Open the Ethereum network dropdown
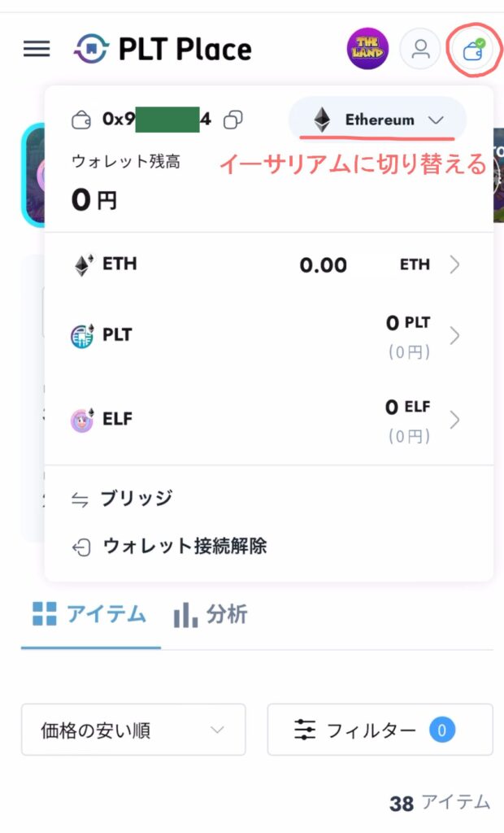The image size is (504, 833). click(x=377, y=120)
